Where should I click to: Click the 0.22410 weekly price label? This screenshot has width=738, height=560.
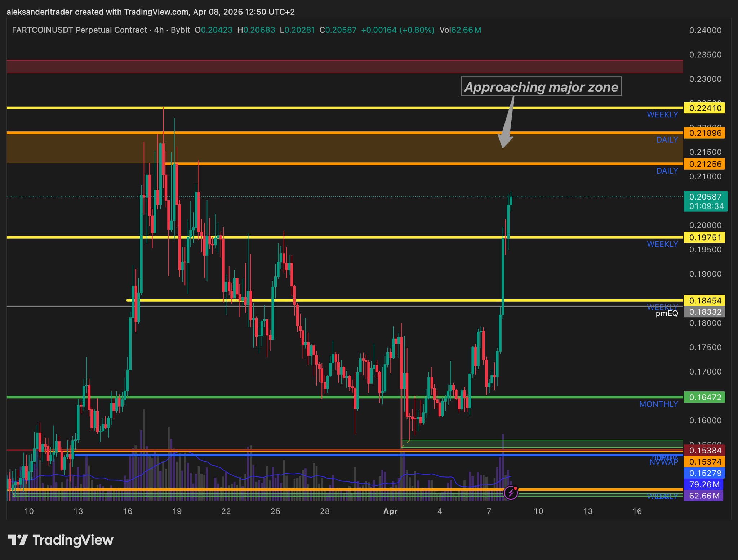pyautogui.click(x=704, y=108)
